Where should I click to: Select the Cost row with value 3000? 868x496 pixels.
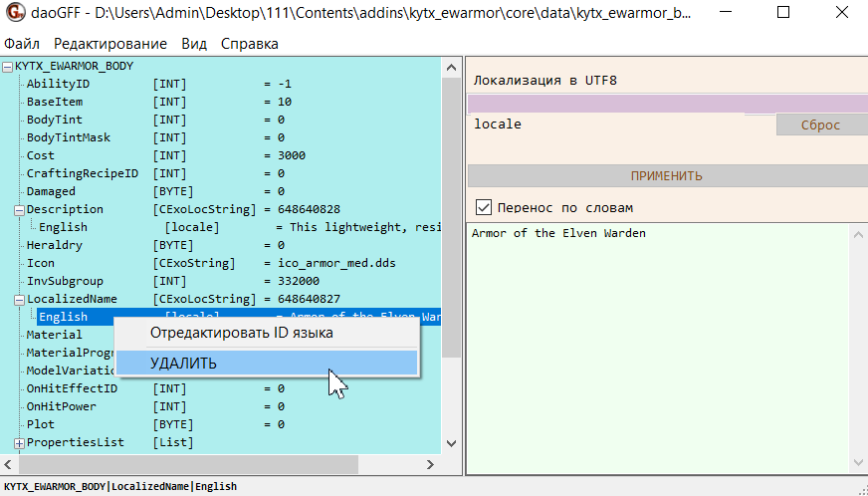[x=166, y=155]
